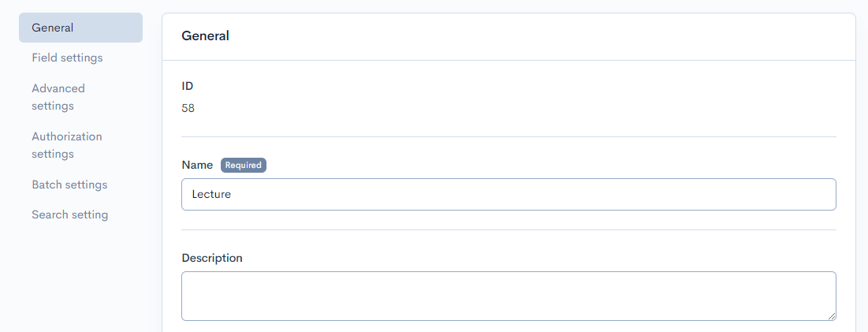Click the General panel heading

coord(205,35)
